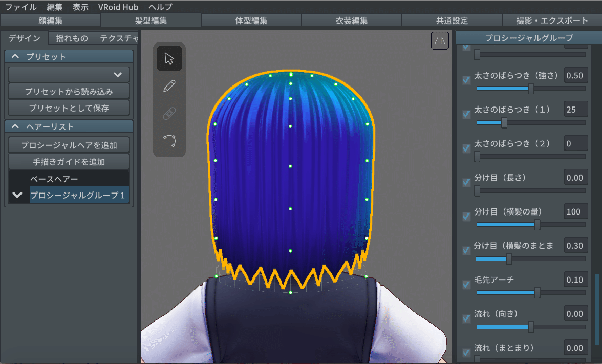Toggle 太さのばらつき（2） checkbox

pyautogui.click(x=466, y=148)
